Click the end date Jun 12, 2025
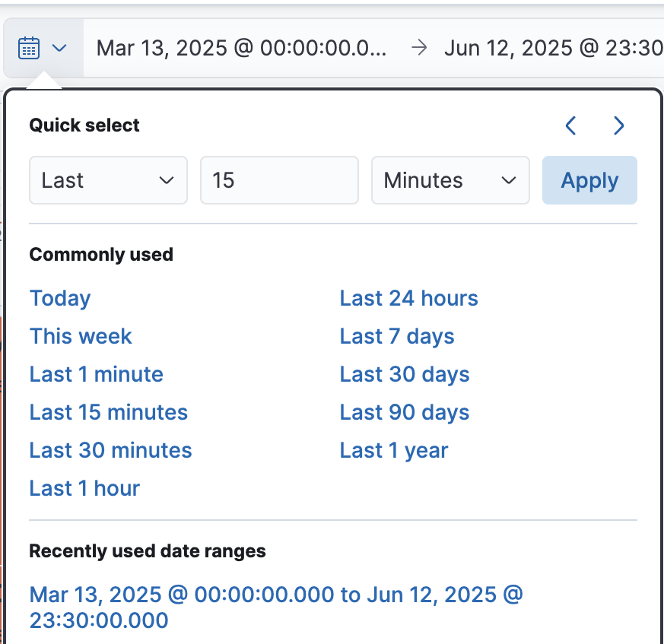Image resolution: width=664 pixels, height=644 pixels. click(554, 48)
